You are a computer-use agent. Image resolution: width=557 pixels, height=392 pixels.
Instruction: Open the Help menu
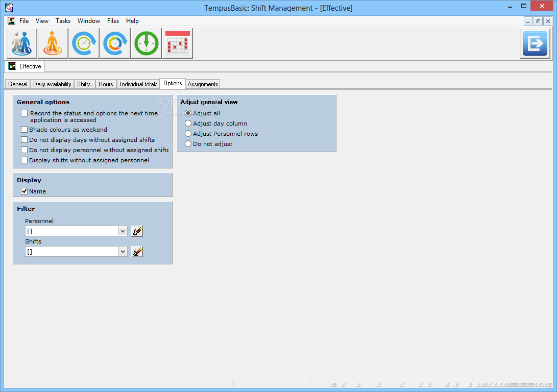[132, 21]
